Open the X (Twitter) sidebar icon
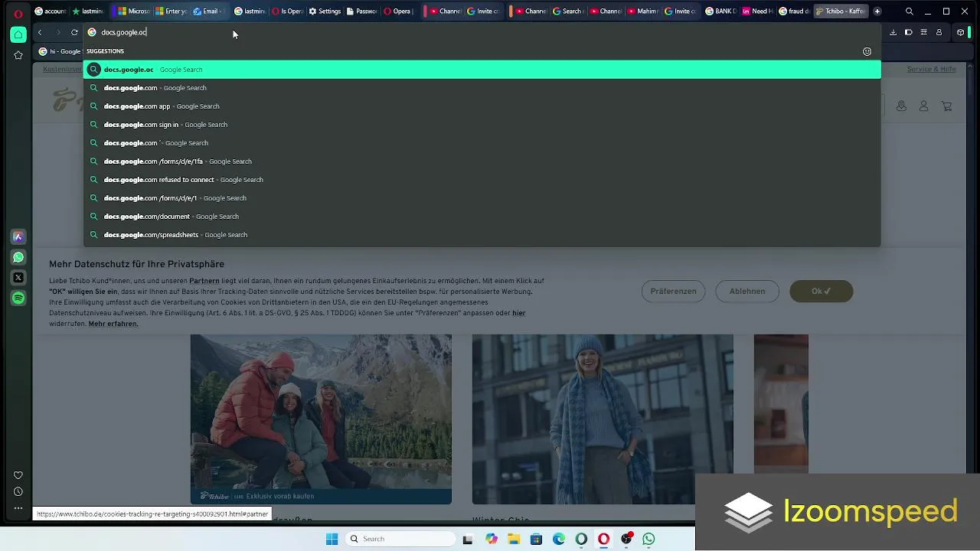 tap(18, 277)
